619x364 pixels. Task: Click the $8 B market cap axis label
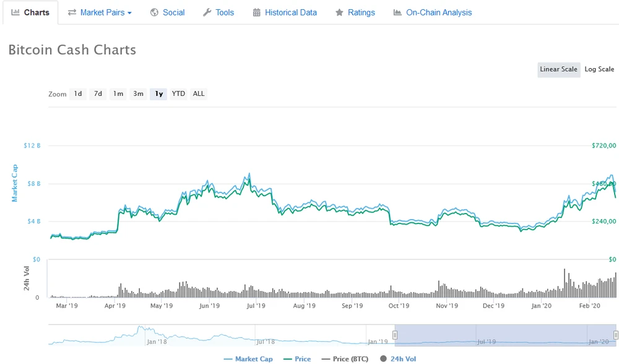tap(33, 184)
